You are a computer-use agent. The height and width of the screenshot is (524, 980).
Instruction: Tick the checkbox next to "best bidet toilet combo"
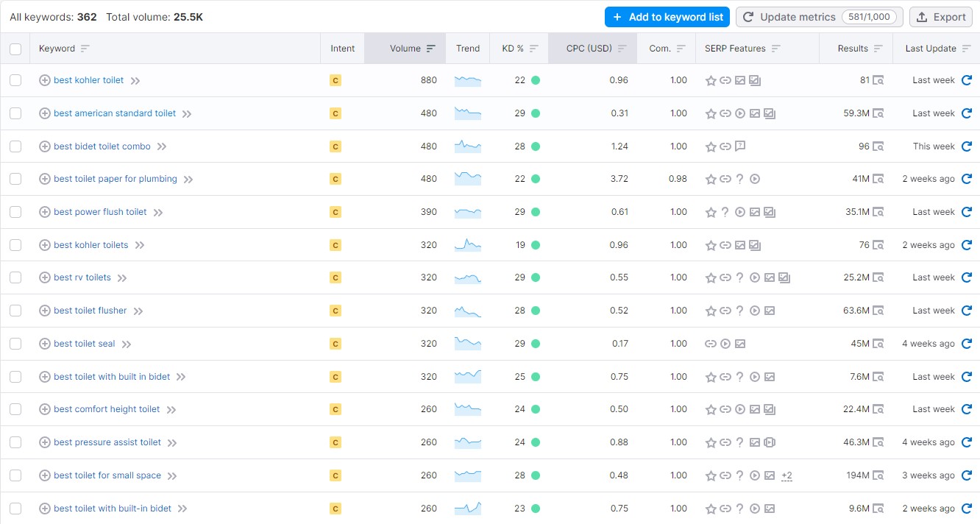[15, 146]
